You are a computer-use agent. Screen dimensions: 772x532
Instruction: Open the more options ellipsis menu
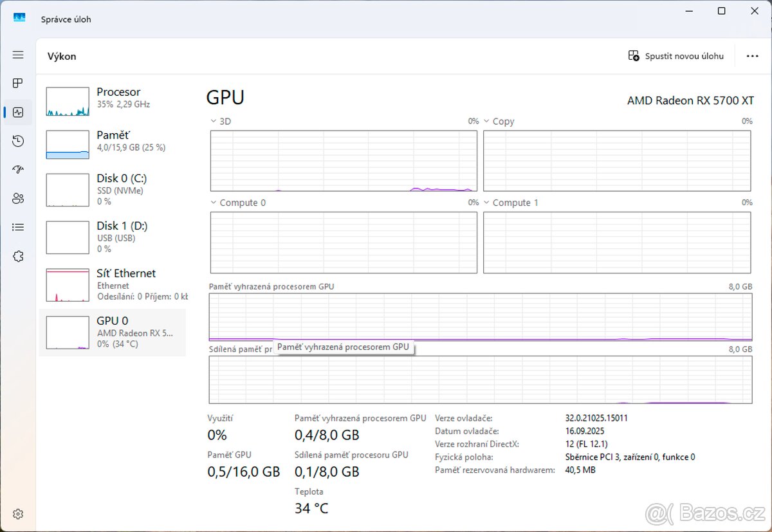(x=752, y=56)
